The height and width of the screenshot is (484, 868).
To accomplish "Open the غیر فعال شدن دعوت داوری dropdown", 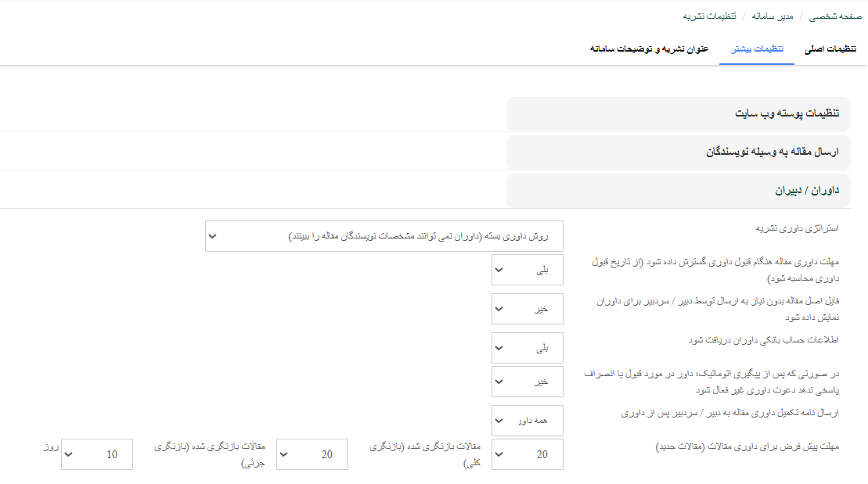I will click(528, 382).
